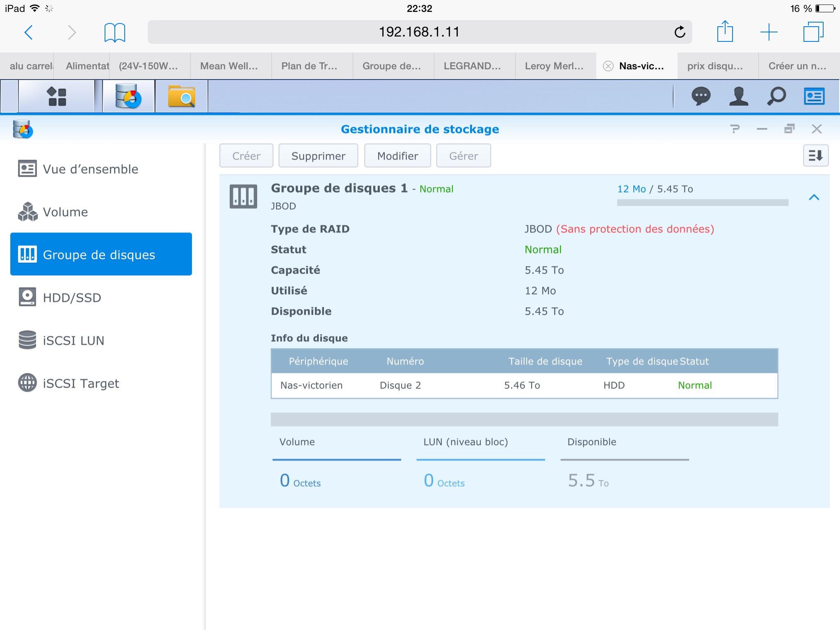Collapse Groupe de disques 1 chevron
Screen dimensions: 840x630
(814, 198)
